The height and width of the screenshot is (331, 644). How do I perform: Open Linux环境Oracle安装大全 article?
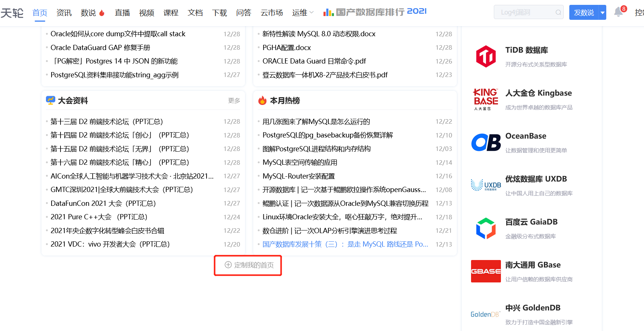click(342, 217)
